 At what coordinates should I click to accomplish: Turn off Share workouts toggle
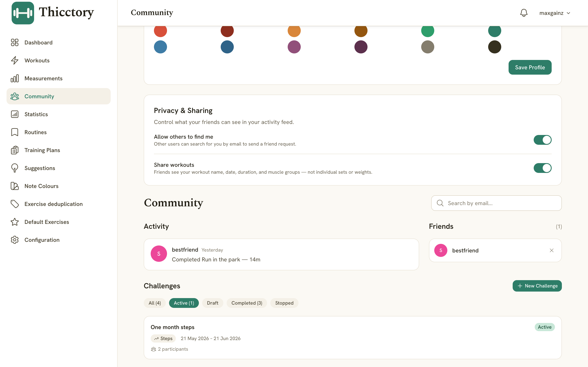[542, 168]
